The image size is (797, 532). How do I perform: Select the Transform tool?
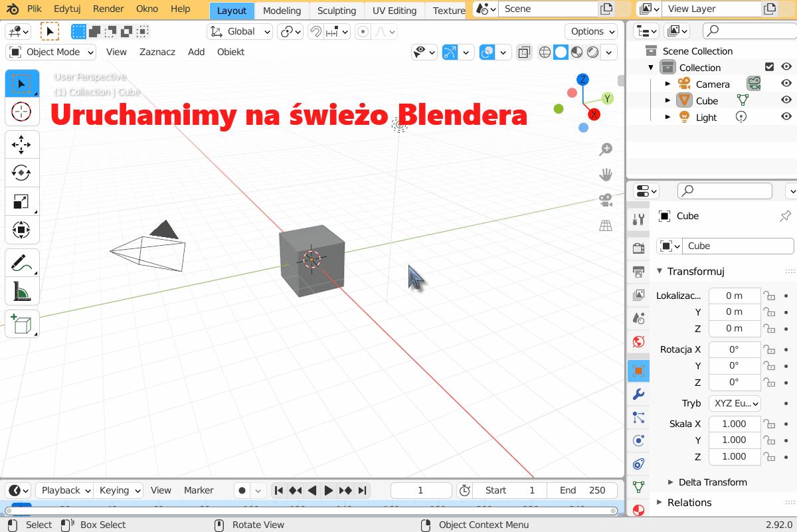tap(22, 230)
